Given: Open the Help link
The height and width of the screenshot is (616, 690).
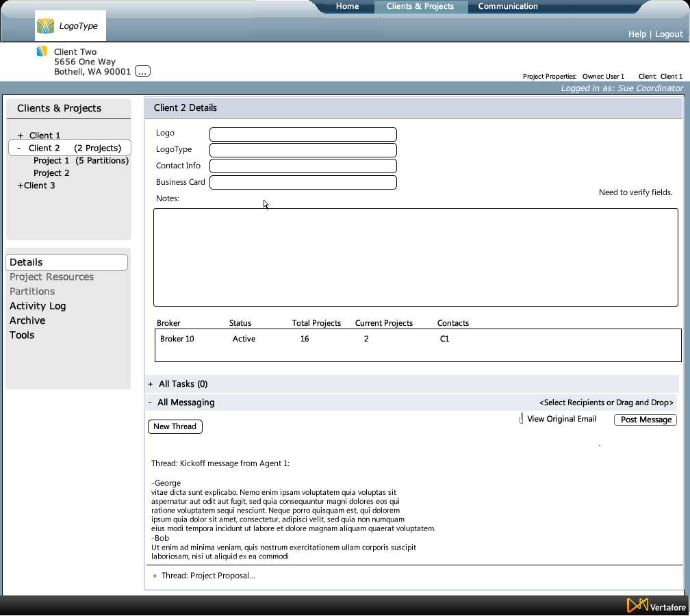Looking at the screenshot, I should pyautogui.click(x=637, y=34).
